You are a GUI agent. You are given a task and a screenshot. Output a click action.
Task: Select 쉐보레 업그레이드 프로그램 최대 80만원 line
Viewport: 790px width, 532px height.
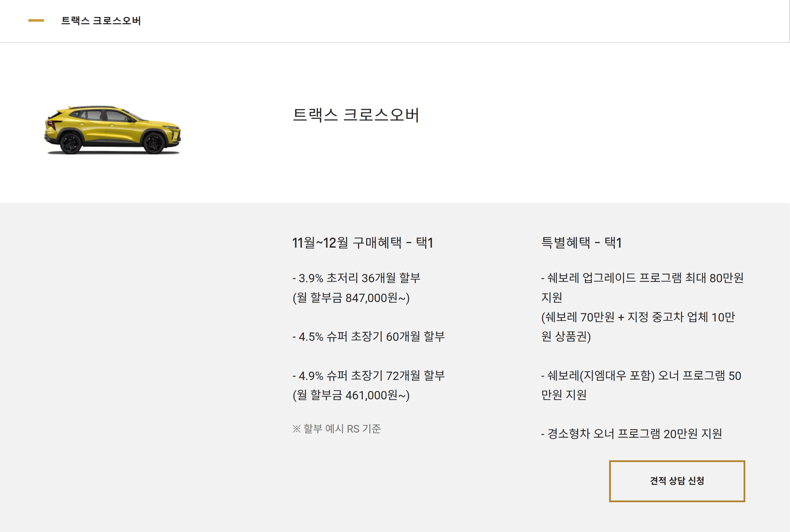click(642, 278)
